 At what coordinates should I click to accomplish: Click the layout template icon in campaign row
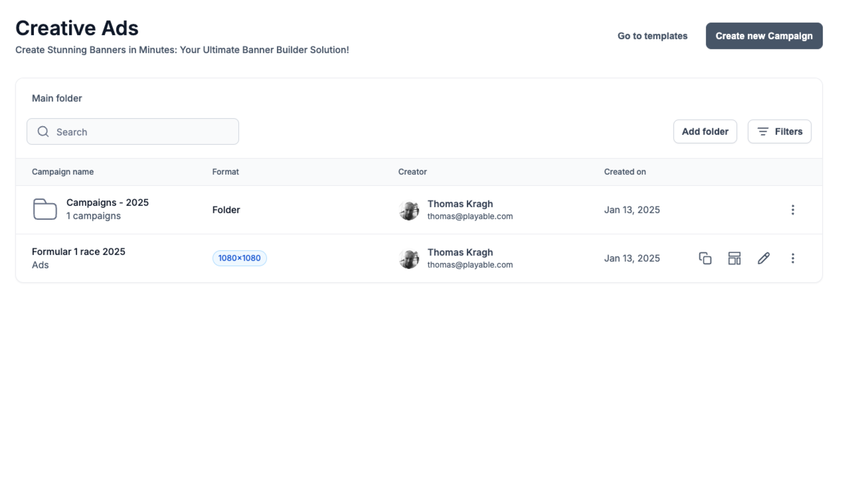[x=734, y=258]
